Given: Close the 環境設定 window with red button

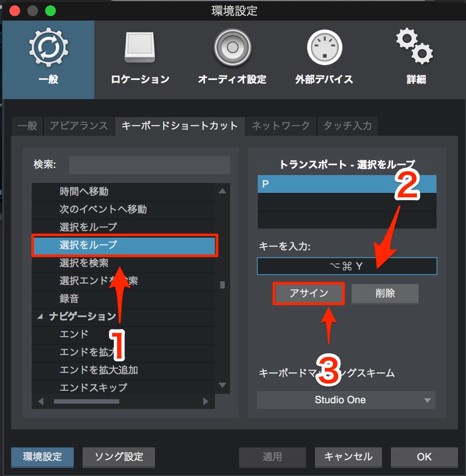Looking at the screenshot, I should (15, 10).
